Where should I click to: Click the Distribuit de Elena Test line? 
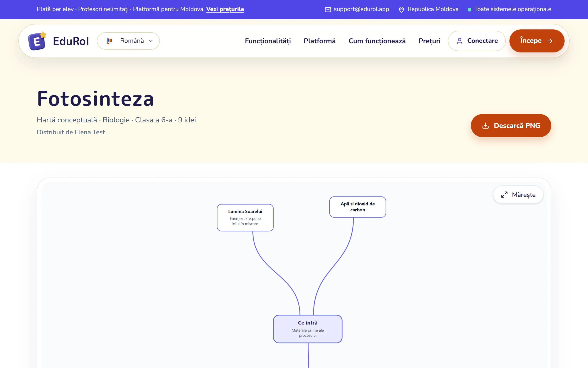pos(71,132)
